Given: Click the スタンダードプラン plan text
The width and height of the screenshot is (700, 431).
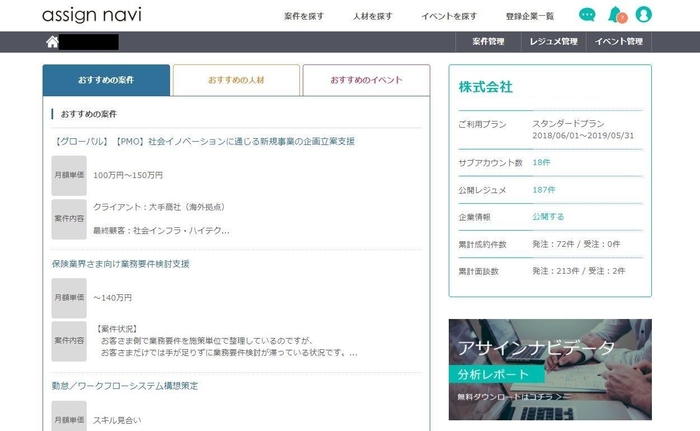Looking at the screenshot, I should click(568, 124).
